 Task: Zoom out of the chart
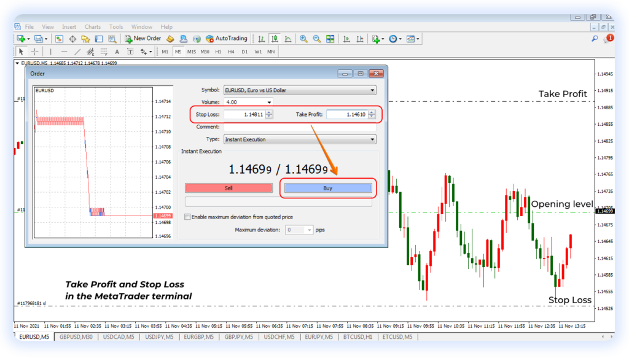316,39
